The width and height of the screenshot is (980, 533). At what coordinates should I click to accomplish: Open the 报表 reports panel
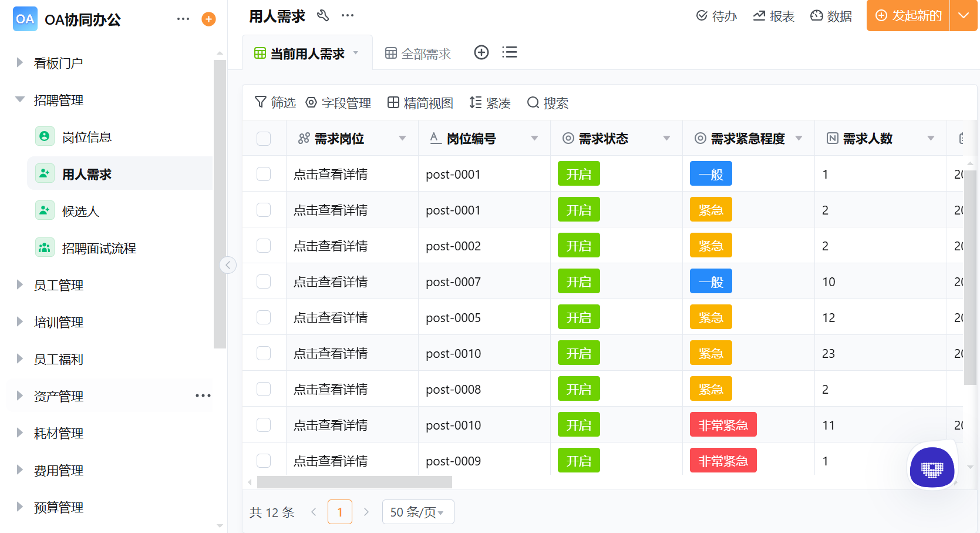pyautogui.click(x=773, y=16)
